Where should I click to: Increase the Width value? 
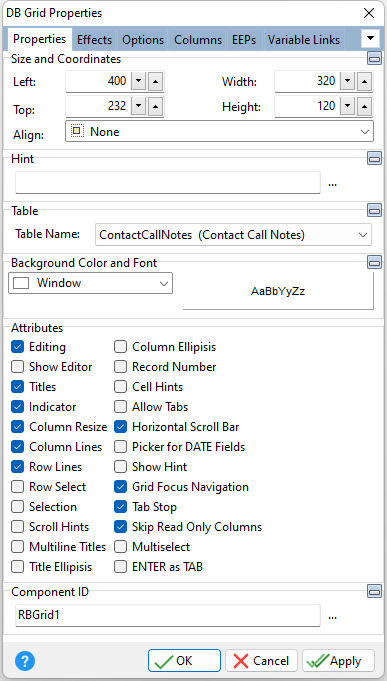click(x=364, y=81)
